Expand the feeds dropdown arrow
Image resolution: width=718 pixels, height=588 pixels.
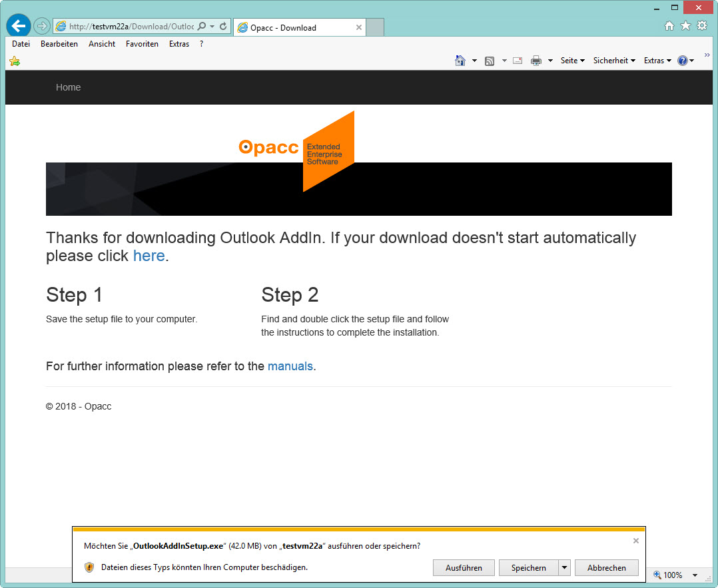pos(504,61)
